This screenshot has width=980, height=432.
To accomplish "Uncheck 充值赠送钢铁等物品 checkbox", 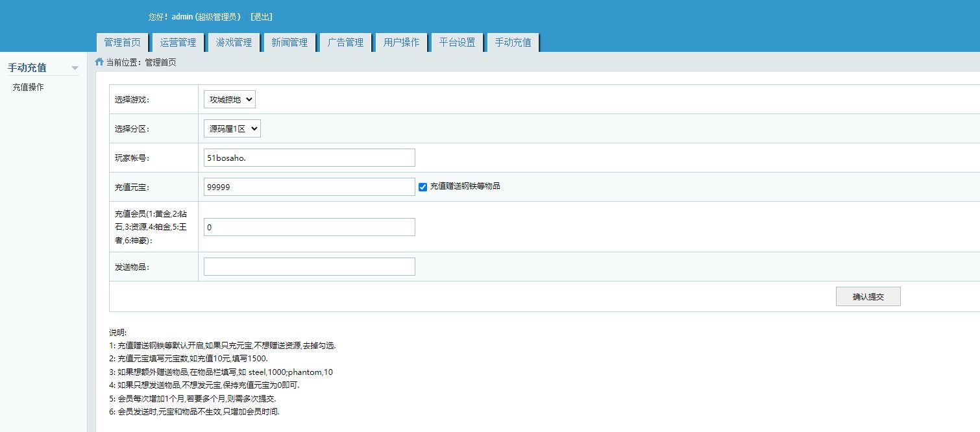I will point(423,187).
